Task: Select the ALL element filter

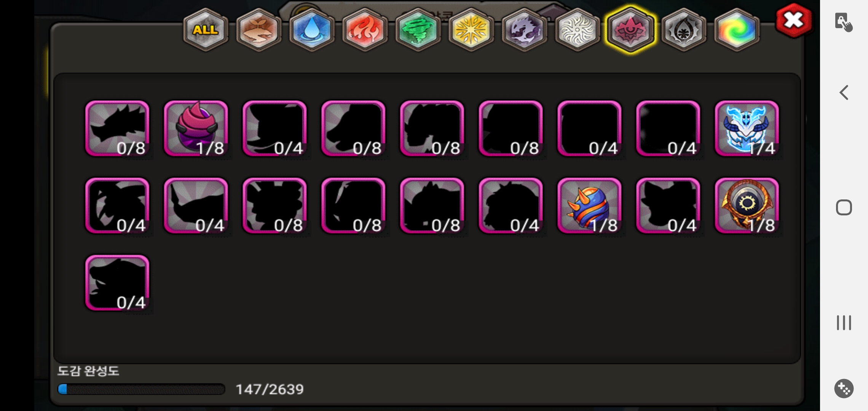Action: [x=206, y=30]
